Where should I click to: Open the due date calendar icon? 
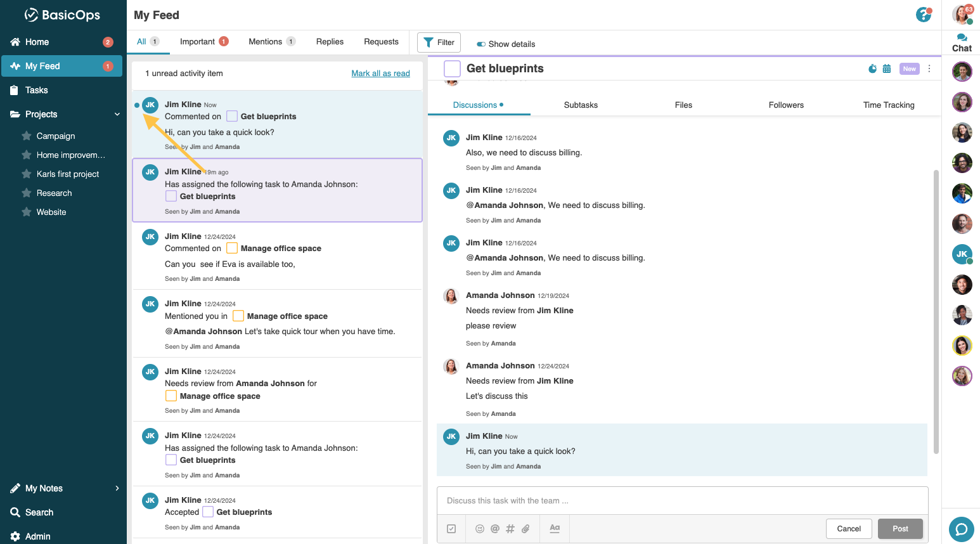click(887, 68)
